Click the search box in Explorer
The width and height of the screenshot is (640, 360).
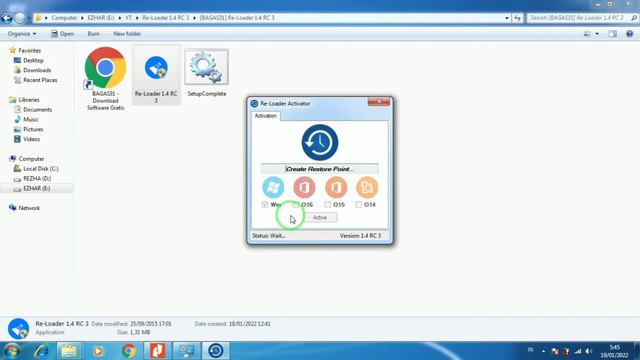(x=582, y=18)
